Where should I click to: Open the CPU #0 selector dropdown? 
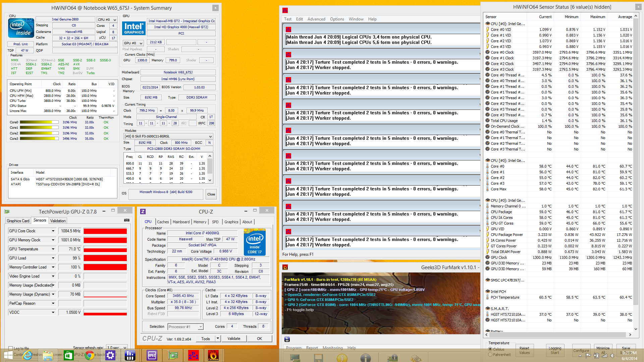(x=107, y=19)
